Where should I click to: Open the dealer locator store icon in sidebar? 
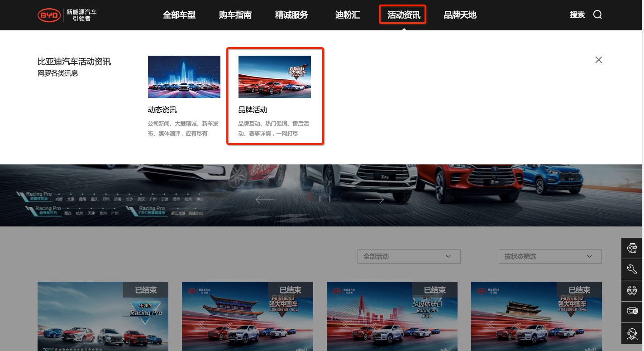pos(632,248)
